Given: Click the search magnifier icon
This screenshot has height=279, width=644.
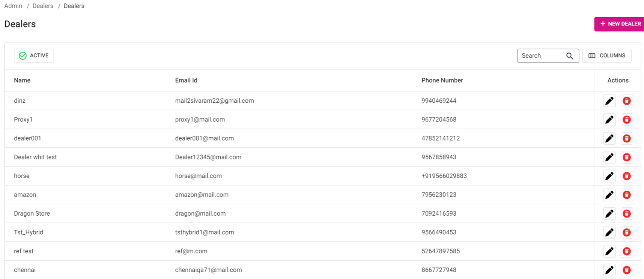Looking at the screenshot, I should point(569,56).
